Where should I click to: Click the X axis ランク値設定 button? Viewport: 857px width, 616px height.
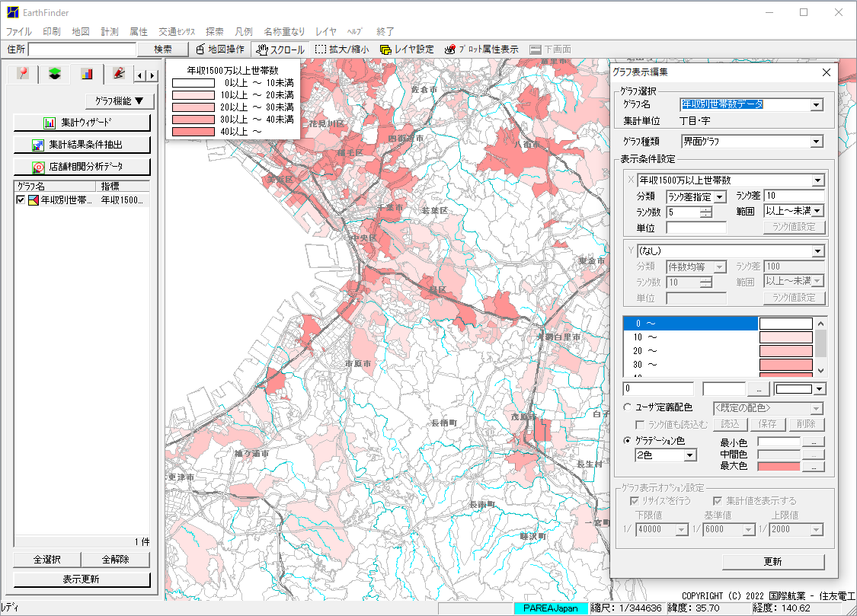[794, 227]
